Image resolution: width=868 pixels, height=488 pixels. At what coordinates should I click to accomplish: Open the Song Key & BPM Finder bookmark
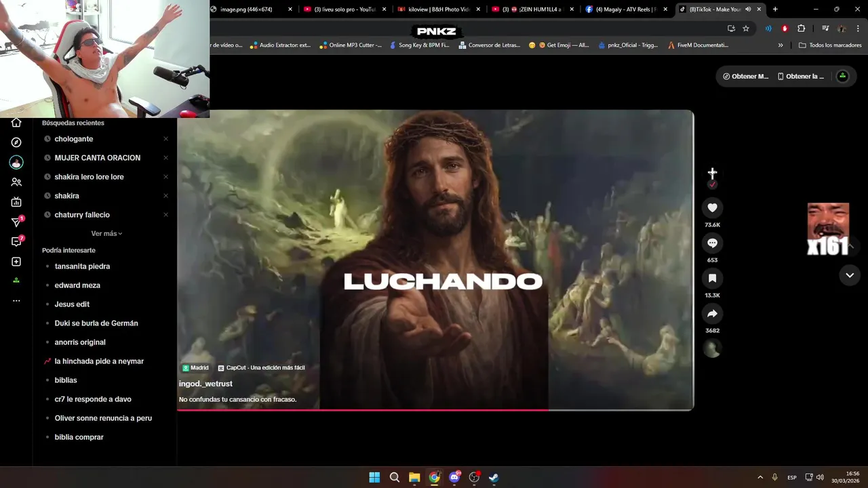(419, 45)
